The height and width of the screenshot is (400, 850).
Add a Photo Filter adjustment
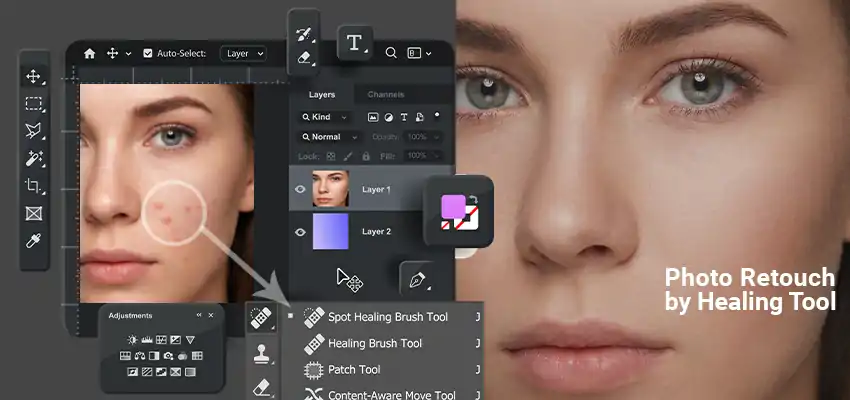tap(169, 356)
